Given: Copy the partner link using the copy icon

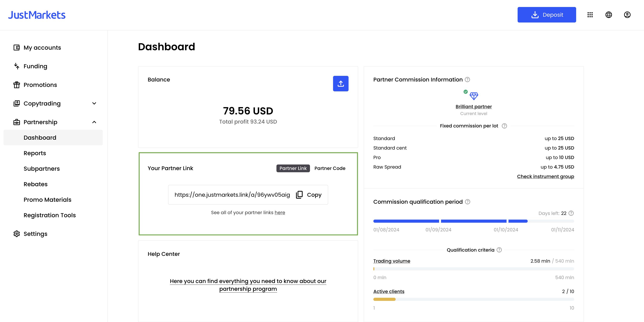Looking at the screenshot, I should [299, 195].
